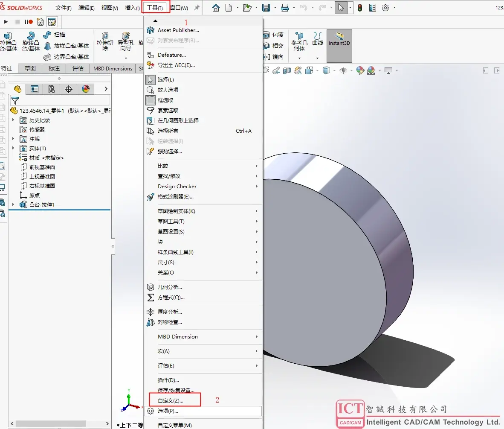Open the 比较 submenu

[x=203, y=166]
